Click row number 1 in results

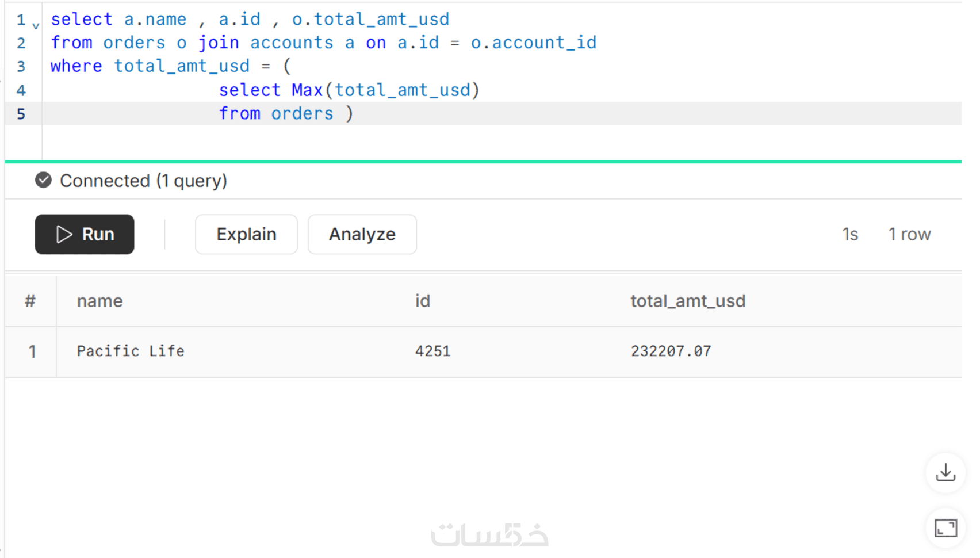pos(32,351)
